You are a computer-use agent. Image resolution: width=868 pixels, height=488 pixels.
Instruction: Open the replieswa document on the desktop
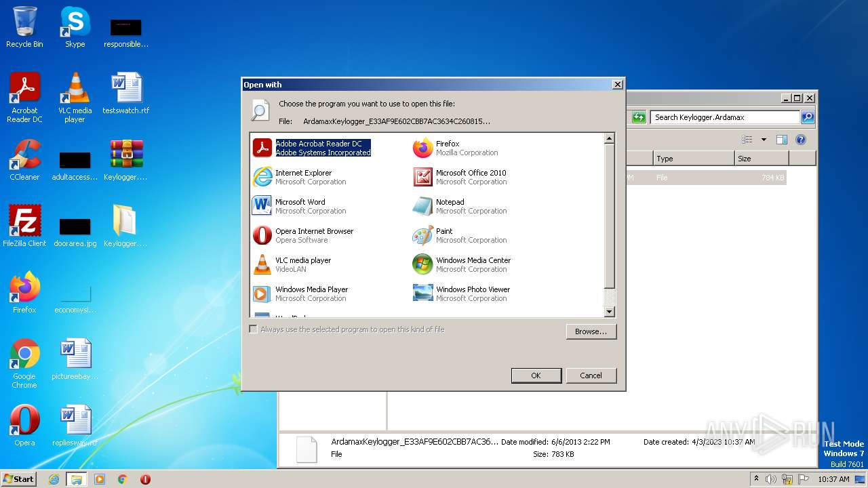(x=75, y=425)
